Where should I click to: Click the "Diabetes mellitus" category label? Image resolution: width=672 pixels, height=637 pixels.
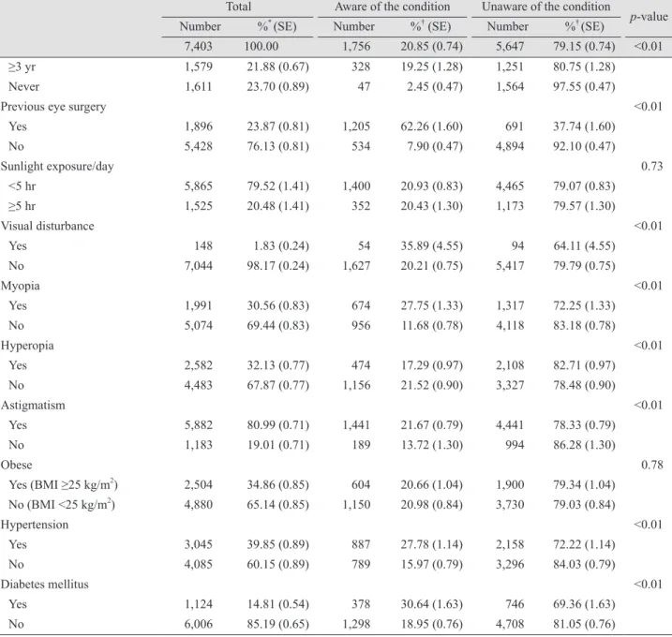pyautogui.click(x=45, y=585)
